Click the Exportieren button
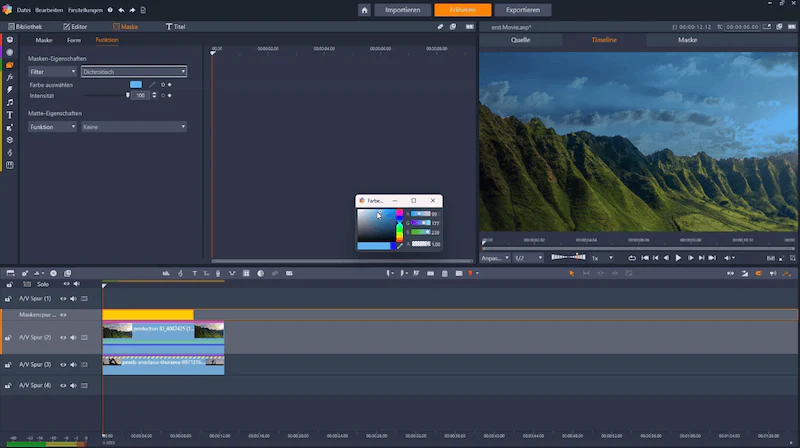 (x=523, y=10)
